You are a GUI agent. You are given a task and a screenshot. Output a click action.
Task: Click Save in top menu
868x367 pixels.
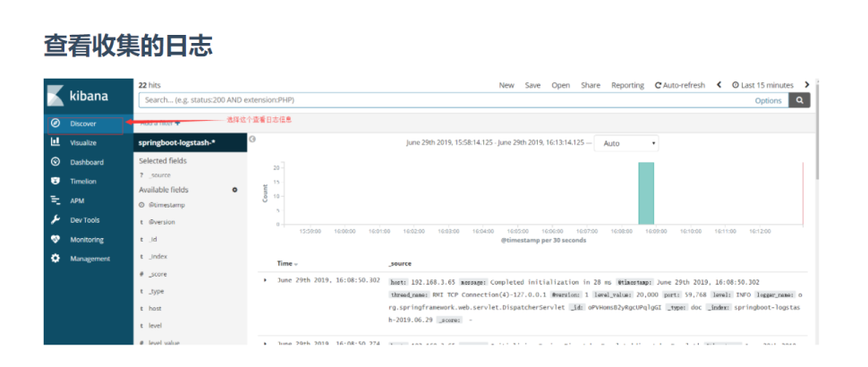coord(532,85)
